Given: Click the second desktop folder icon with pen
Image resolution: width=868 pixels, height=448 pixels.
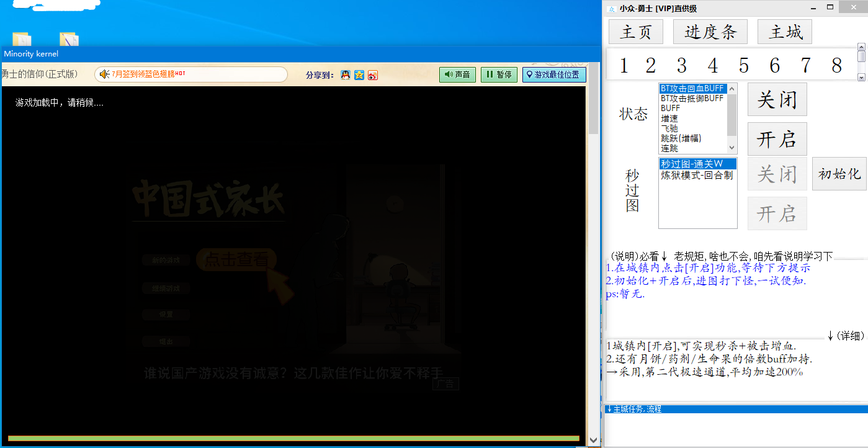Looking at the screenshot, I should 69,38.
